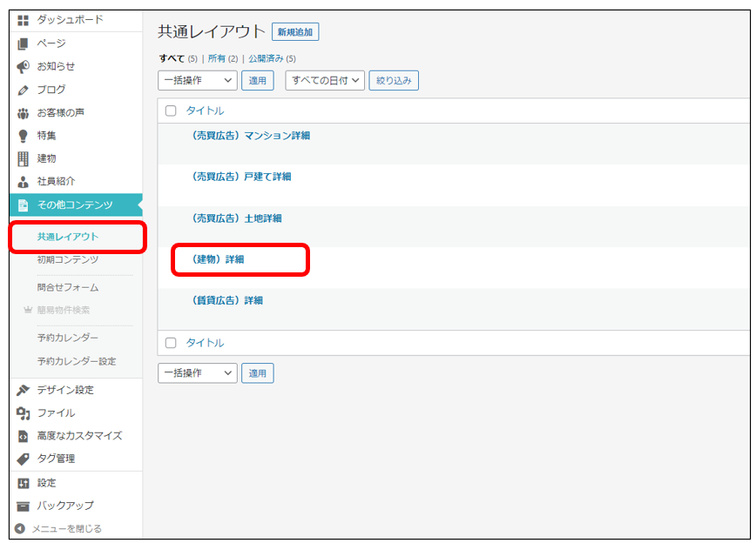Select 共通レイアウト in the submenu
Image resolution: width=756 pixels, height=543 pixels.
coord(68,237)
